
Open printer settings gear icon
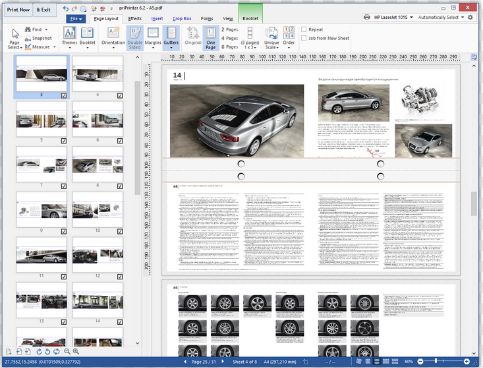tap(470, 17)
